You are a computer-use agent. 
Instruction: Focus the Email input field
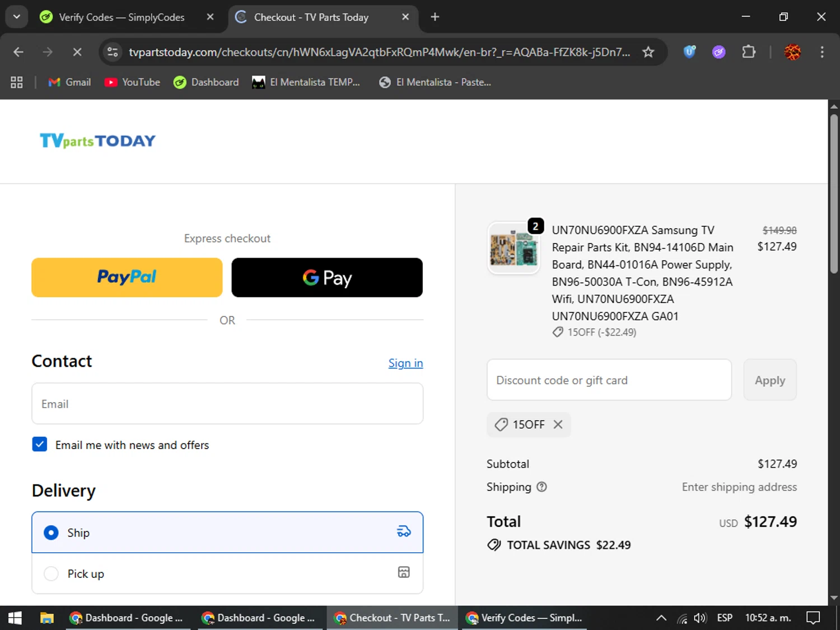227,404
